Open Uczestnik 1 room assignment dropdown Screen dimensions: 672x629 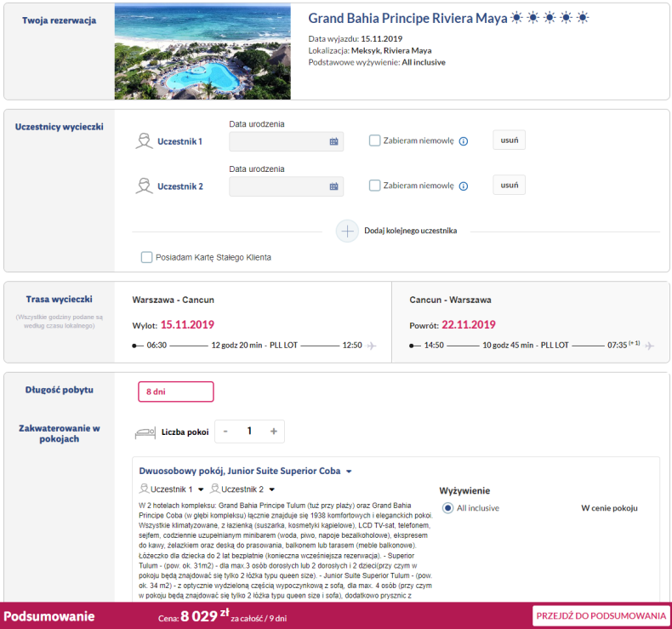click(x=201, y=489)
